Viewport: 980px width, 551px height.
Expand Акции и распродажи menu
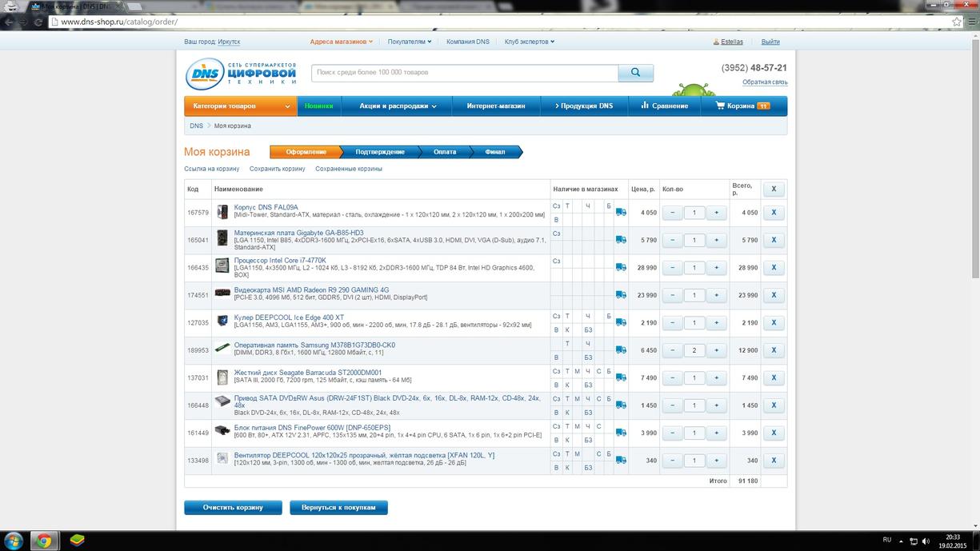[x=398, y=106]
